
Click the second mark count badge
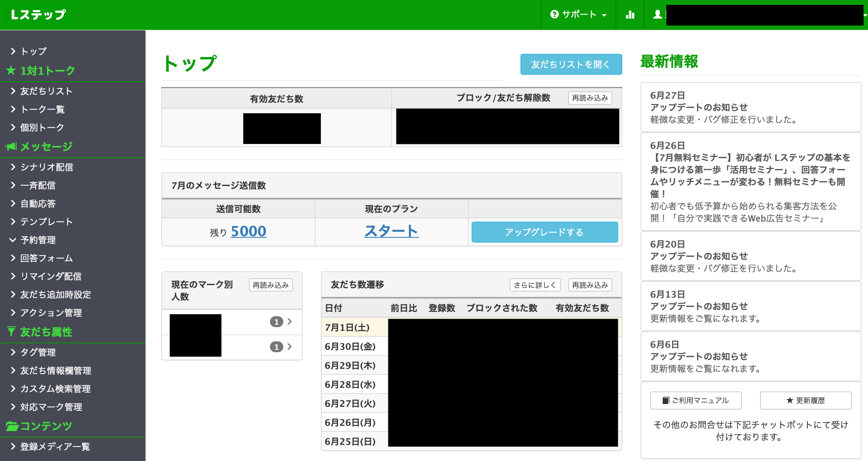[276, 347]
